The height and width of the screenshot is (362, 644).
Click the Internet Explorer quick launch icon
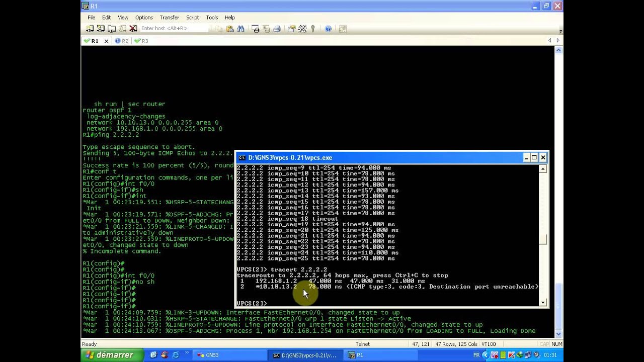pyautogui.click(x=176, y=355)
